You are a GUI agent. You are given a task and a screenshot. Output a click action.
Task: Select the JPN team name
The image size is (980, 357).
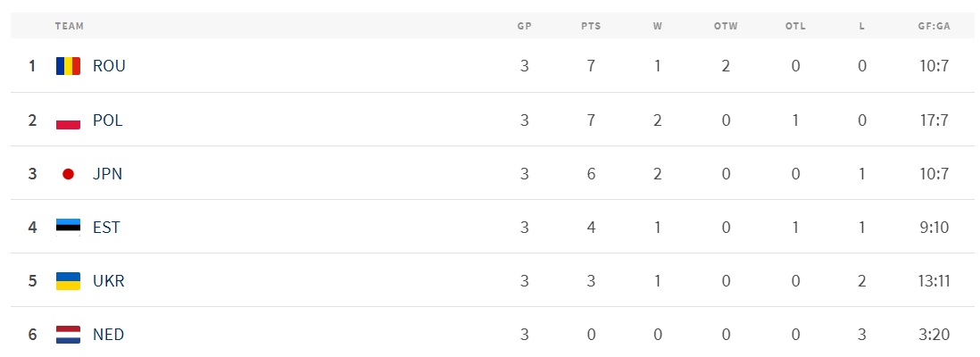pyautogui.click(x=107, y=174)
